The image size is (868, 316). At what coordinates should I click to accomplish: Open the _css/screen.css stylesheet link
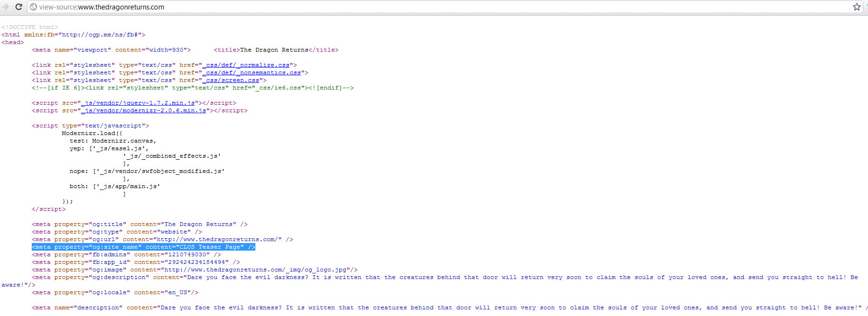[x=231, y=80]
